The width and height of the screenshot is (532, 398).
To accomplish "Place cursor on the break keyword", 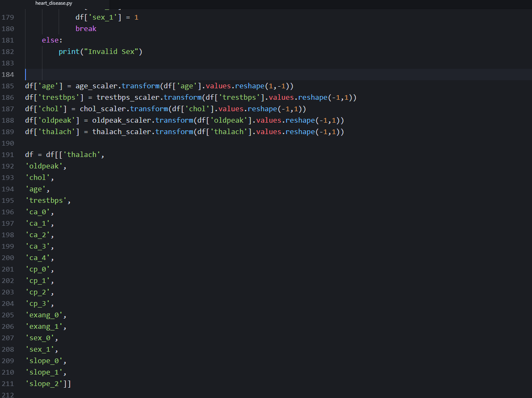I will coord(86,29).
